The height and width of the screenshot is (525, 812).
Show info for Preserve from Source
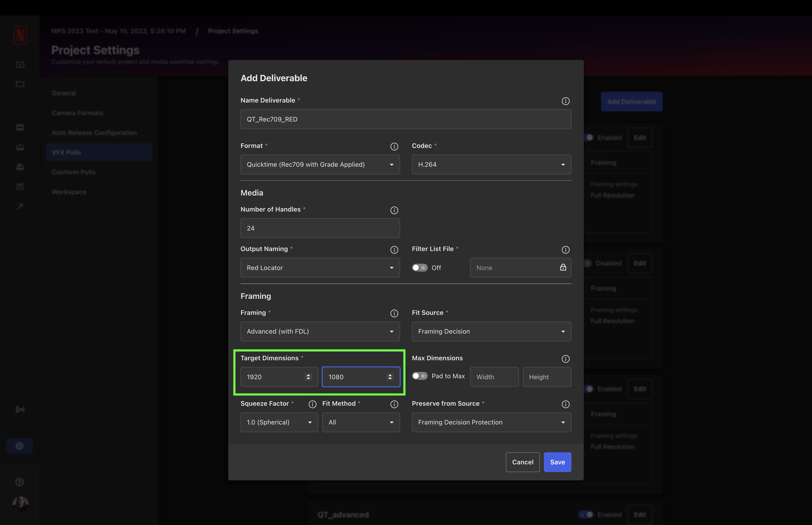[x=565, y=404]
